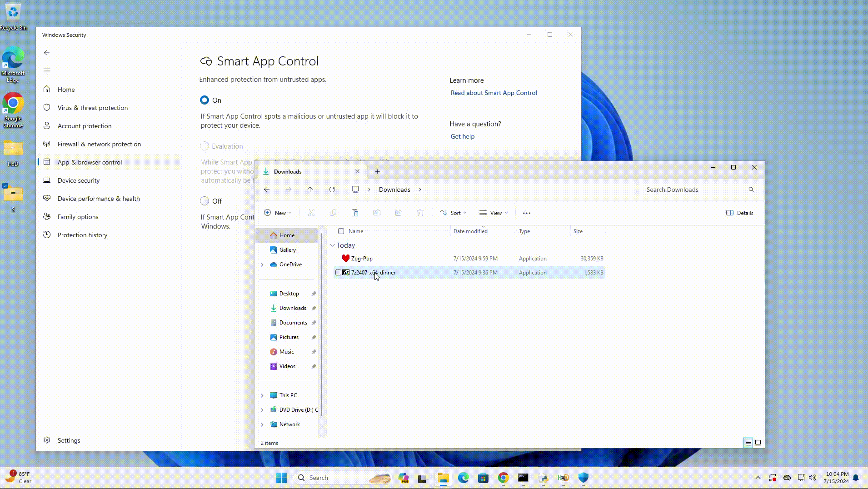Expand the OneDrive tree node
Image resolution: width=868 pixels, height=489 pixels.
[x=262, y=264]
